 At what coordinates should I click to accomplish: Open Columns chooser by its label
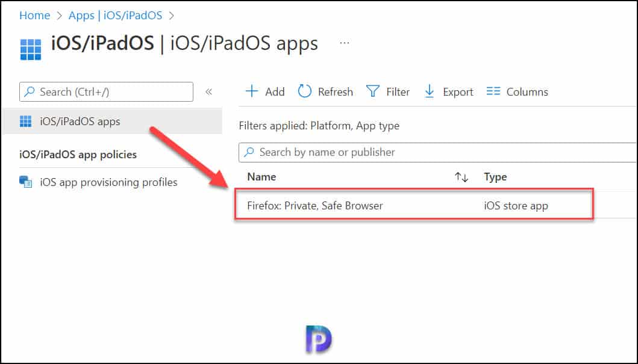(527, 92)
